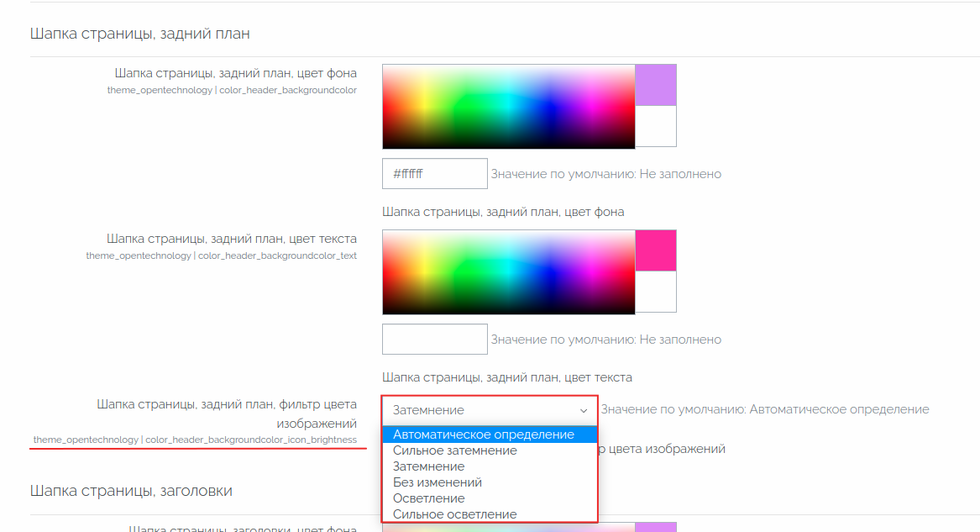Open the Затемнение image filter dropdown

[490, 410]
